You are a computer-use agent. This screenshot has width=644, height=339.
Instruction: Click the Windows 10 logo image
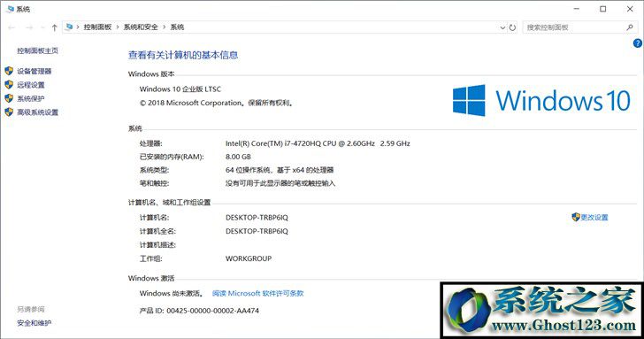[x=541, y=101]
